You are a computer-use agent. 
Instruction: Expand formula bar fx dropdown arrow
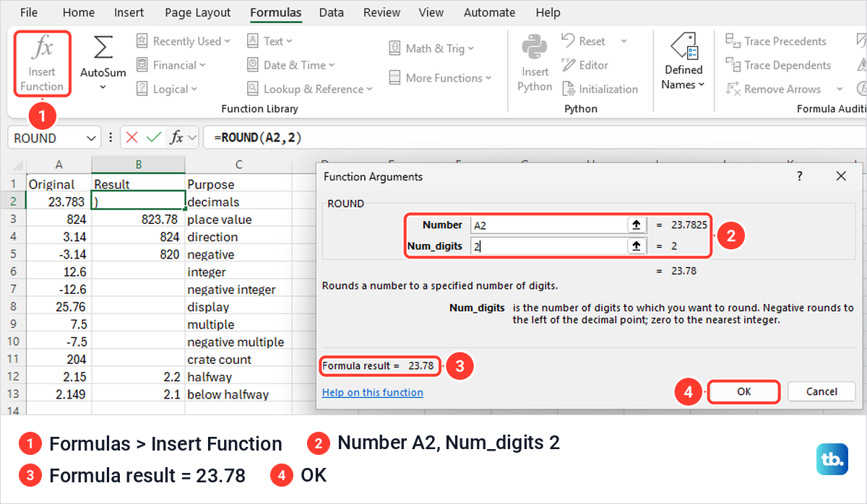[x=192, y=137]
